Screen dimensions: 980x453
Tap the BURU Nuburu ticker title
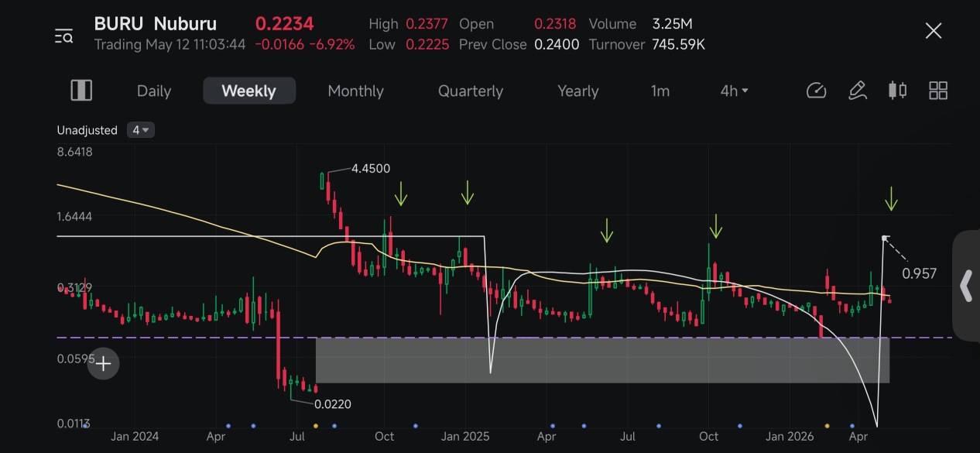click(x=156, y=24)
